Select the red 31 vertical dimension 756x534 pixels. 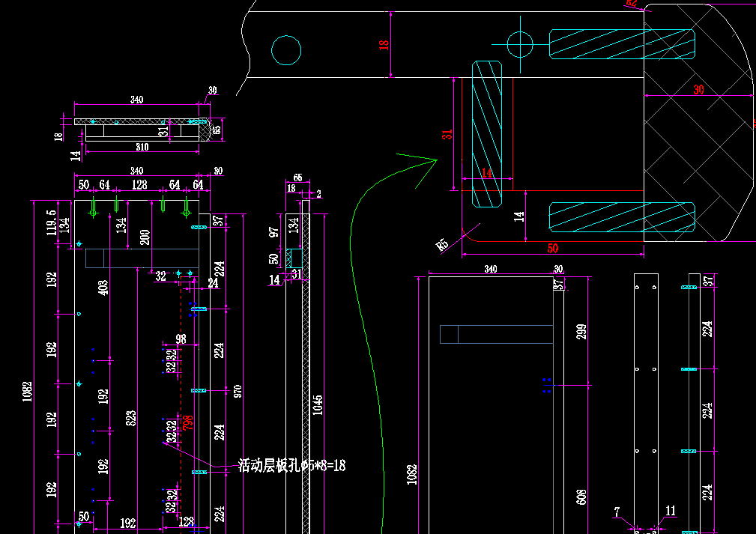[x=447, y=135]
